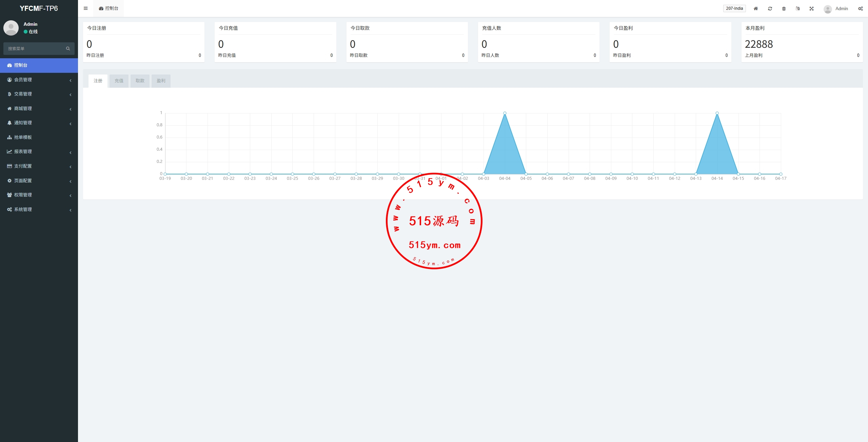Click the refresh icon in header
The width and height of the screenshot is (868, 442).
[x=770, y=9]
